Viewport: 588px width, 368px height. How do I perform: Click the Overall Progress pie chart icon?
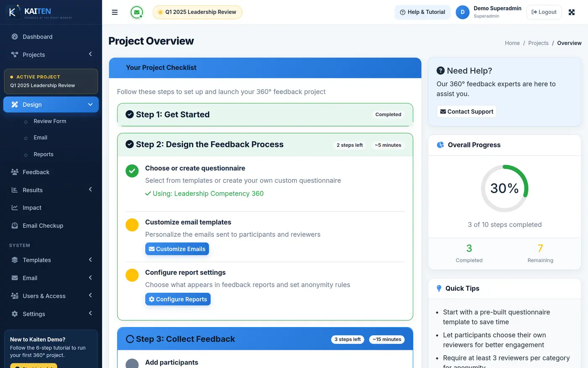(x=441, y=145)
